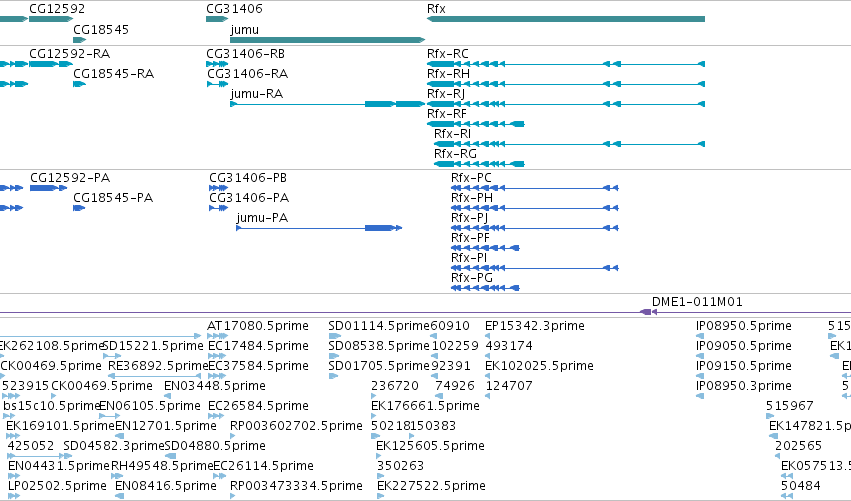Click the Rfx-PF protein label

(470, 238)
